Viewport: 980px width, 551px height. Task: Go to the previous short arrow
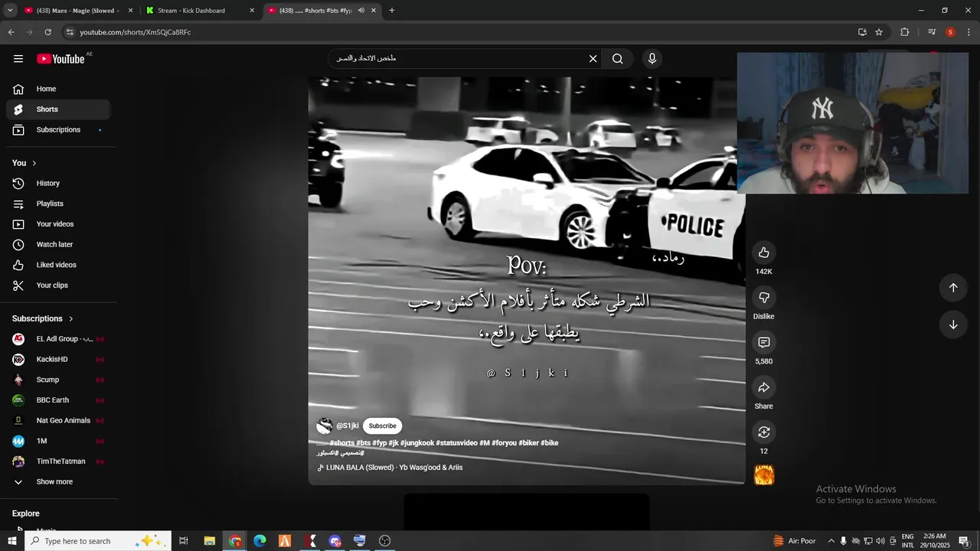tap(953, 288)
